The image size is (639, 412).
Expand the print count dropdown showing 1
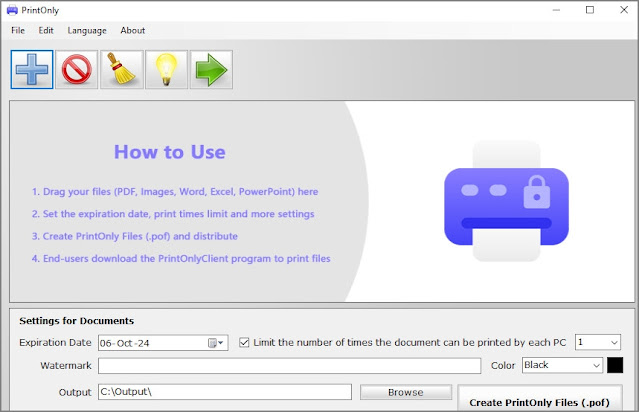[614, 342]
